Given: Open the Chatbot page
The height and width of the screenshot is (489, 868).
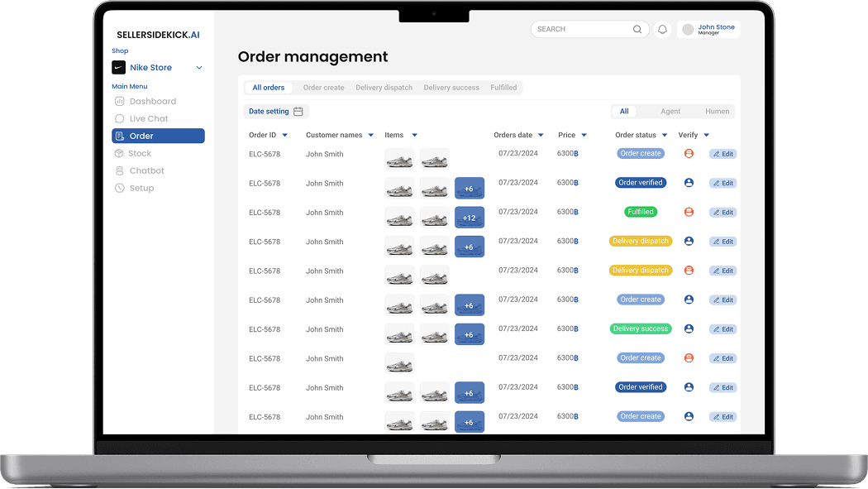Looking at the screenshot, I should (140, 170).
